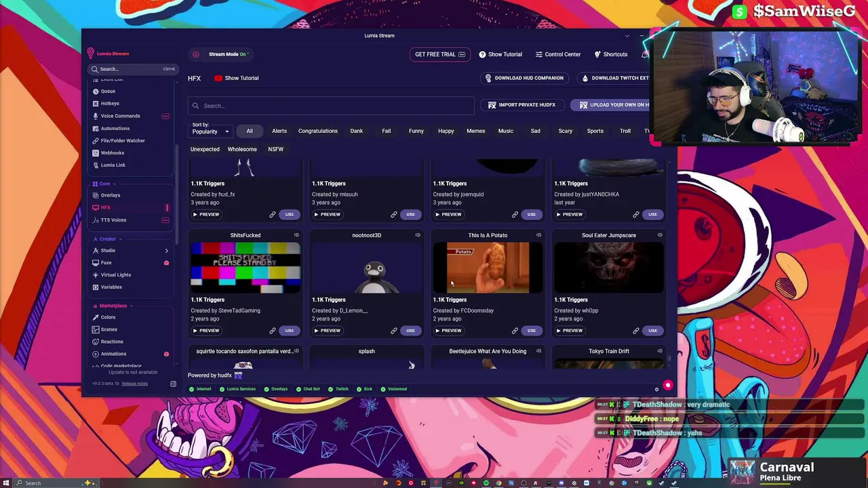The width and height of the screenshot is (868, 488).
Task: Click the Voicemod status indicator
Action: [x=394, y=389]
